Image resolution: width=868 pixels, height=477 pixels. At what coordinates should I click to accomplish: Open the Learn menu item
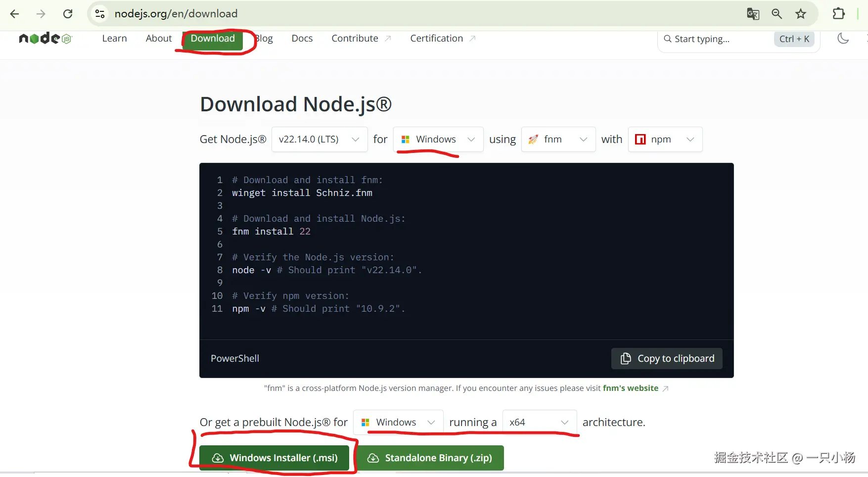[115, 39]
